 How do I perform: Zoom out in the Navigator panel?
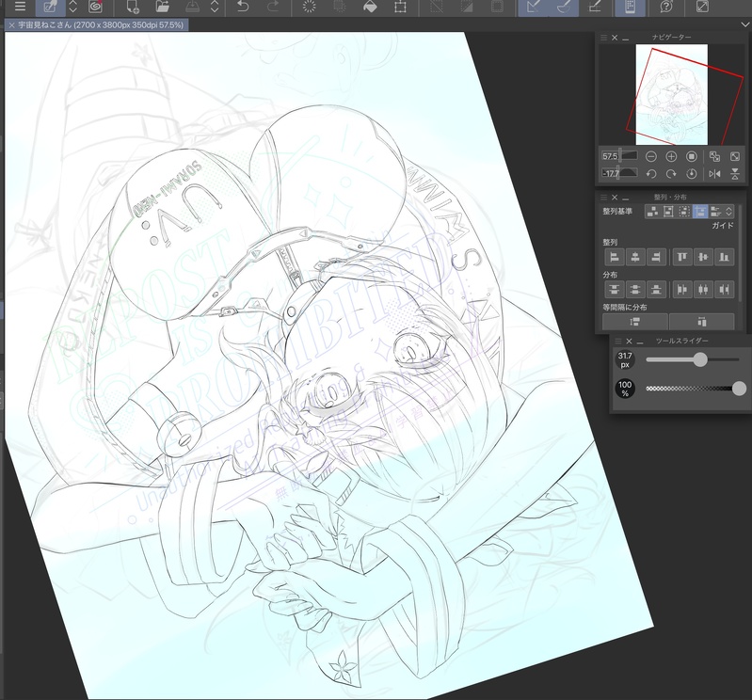[650, 157]
